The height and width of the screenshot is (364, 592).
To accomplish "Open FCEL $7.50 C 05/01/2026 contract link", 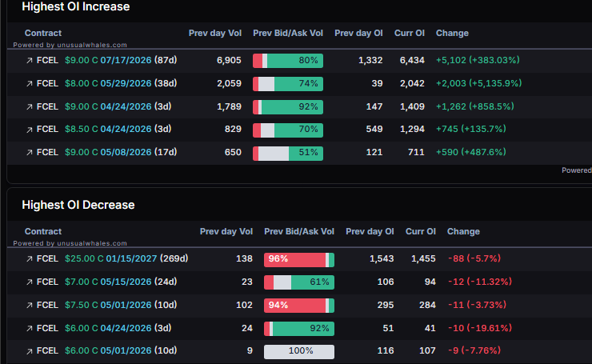I will point(107,305).
